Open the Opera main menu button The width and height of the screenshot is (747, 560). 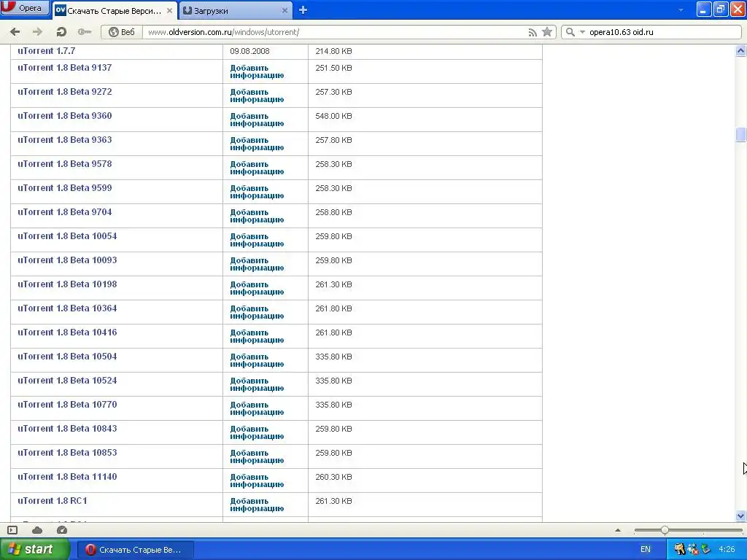pos(25,8)
